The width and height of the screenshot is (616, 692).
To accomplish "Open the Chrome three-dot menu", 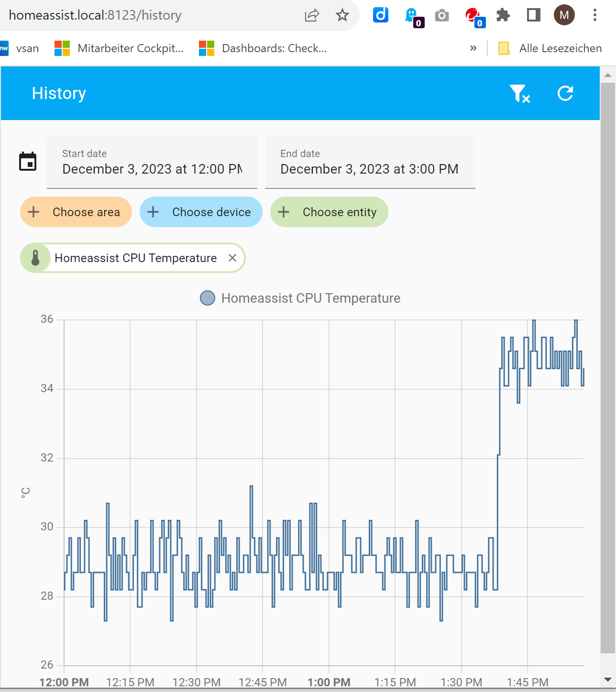I will click(594, 15).
